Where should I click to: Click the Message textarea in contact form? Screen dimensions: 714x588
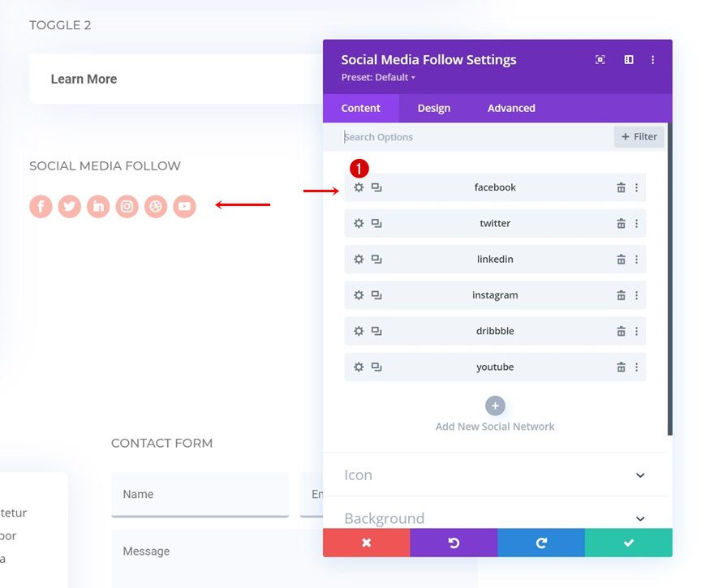click(217, 558)
